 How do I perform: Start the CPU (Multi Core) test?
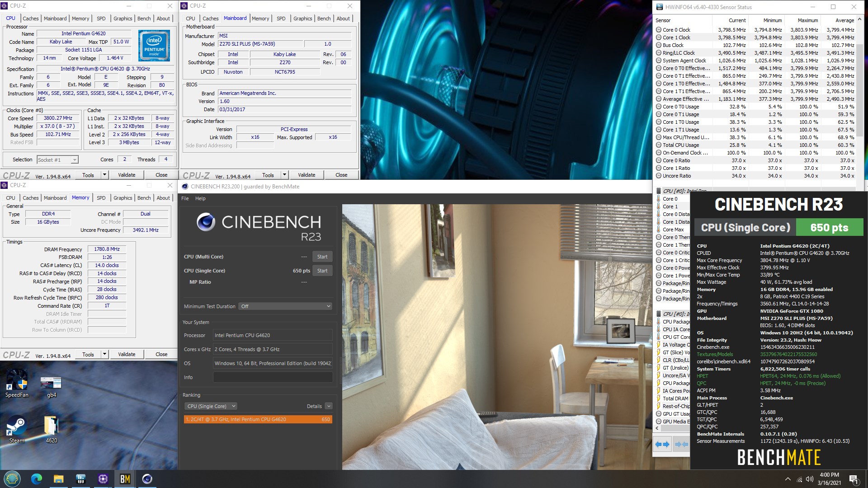point(322,257)
